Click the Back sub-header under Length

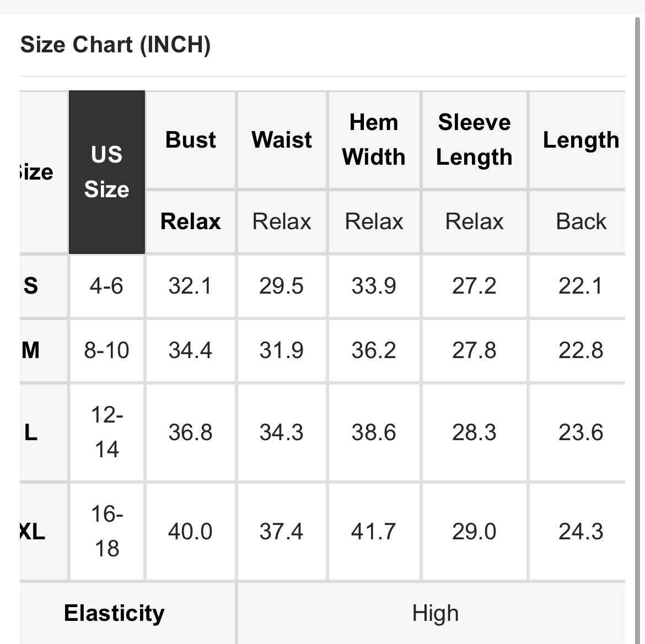click(x=580, y=221)
